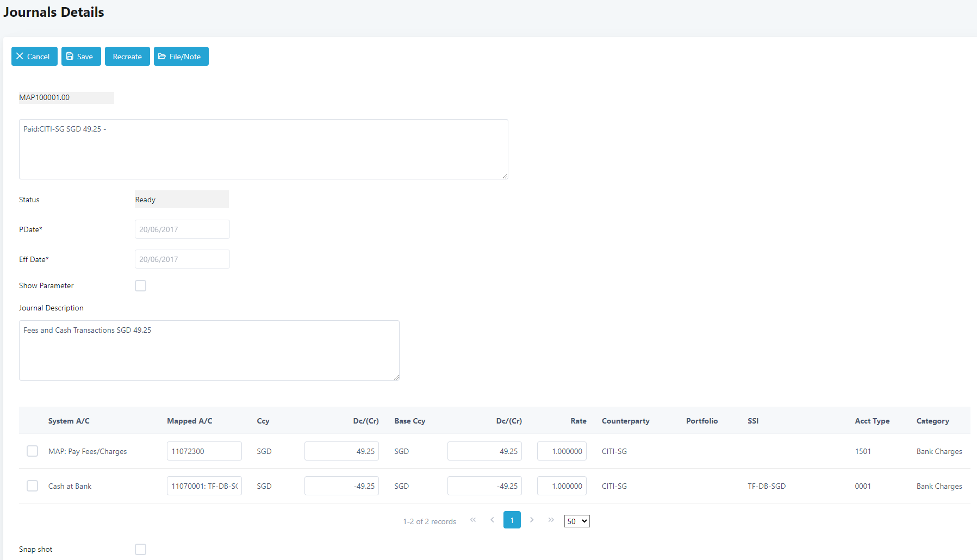977x560 pixels.
Task: Sort by System A/C column header
Action: click(x=69, y=421)
